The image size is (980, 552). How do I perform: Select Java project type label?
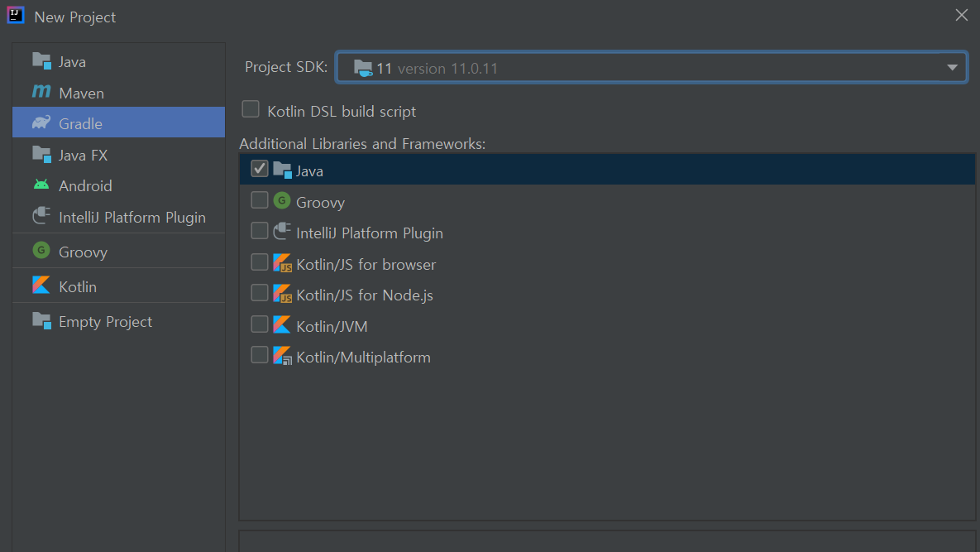click(x=73, y=62)
